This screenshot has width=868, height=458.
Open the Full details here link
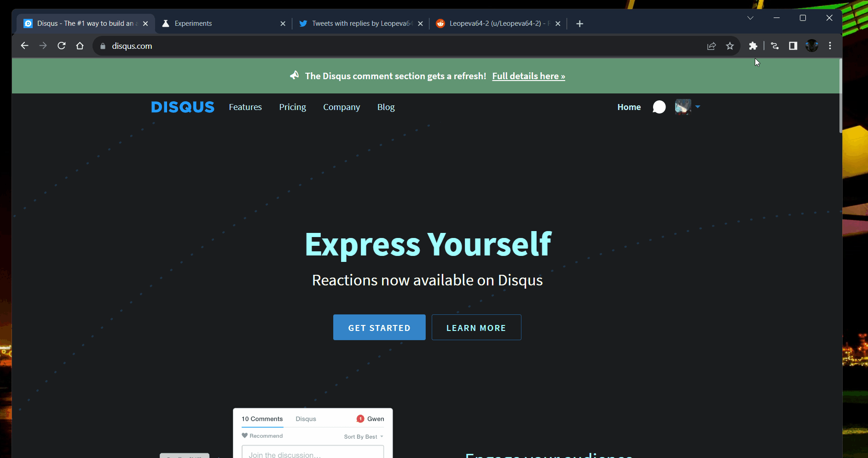click(529, 76)
